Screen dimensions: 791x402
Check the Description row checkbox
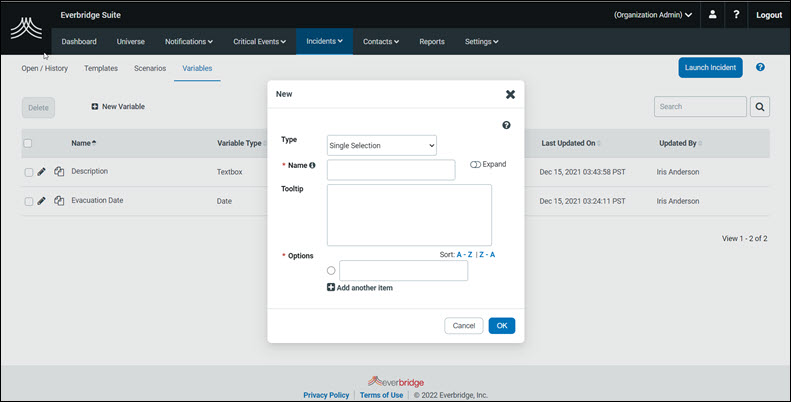tap(28, 172)
